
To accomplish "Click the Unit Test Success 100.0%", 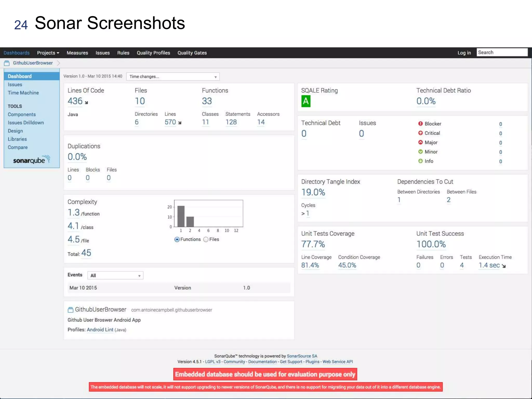I will tap(431, 244).
